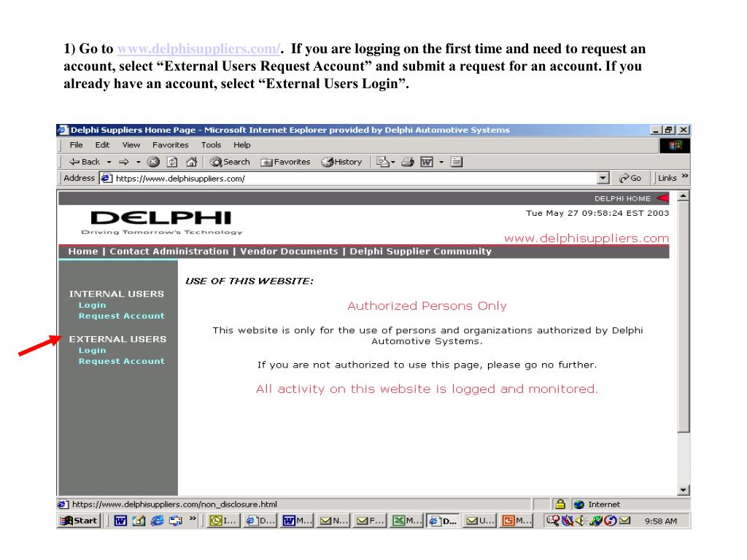This screenshot has height=560, width=747.
Task: Open Contact Administration link
Action: 169,252
